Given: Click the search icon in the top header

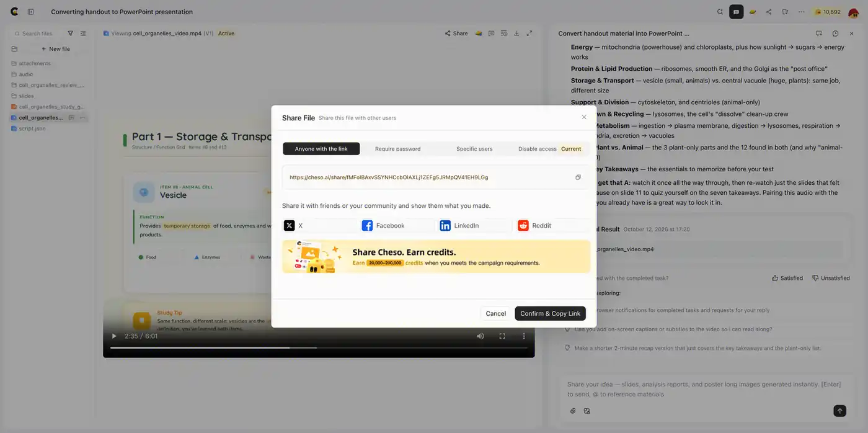Looking at the screenshot, I should point(720,12).
